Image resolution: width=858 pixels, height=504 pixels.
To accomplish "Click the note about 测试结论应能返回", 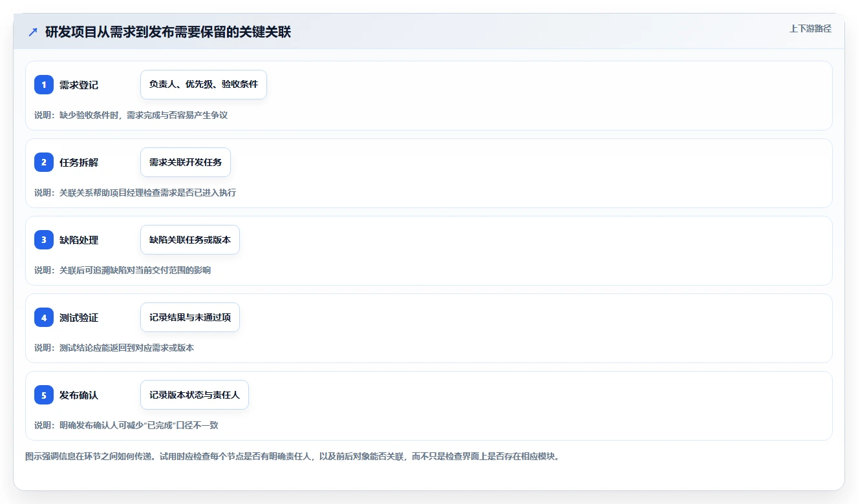I will pos(114,348).
